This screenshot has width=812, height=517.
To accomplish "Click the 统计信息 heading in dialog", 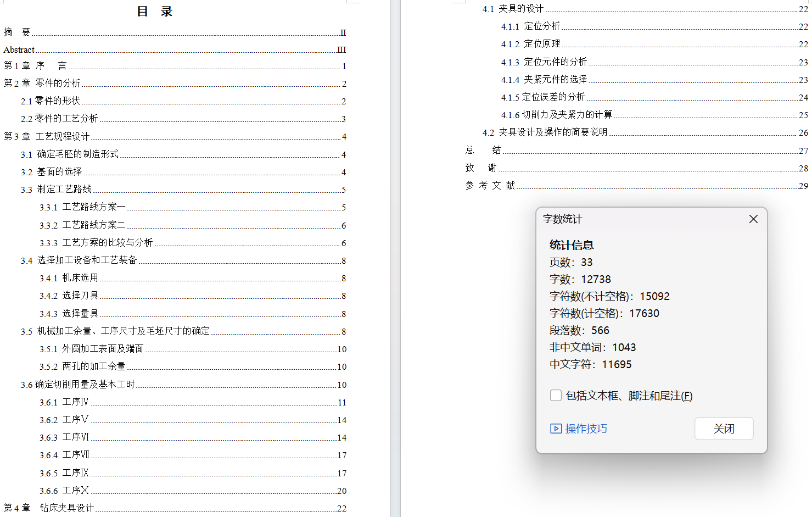I will (x=572, y=245).
